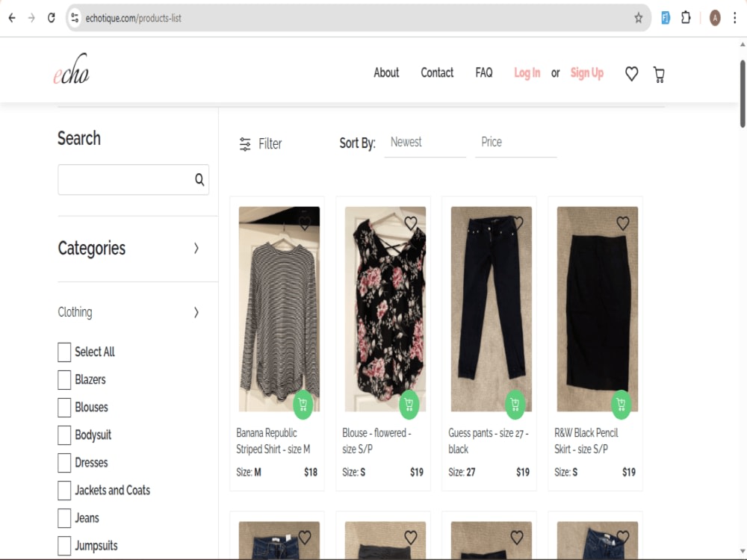
Task: Expand the Clothing chevron
Action: (x=196, y=312)
